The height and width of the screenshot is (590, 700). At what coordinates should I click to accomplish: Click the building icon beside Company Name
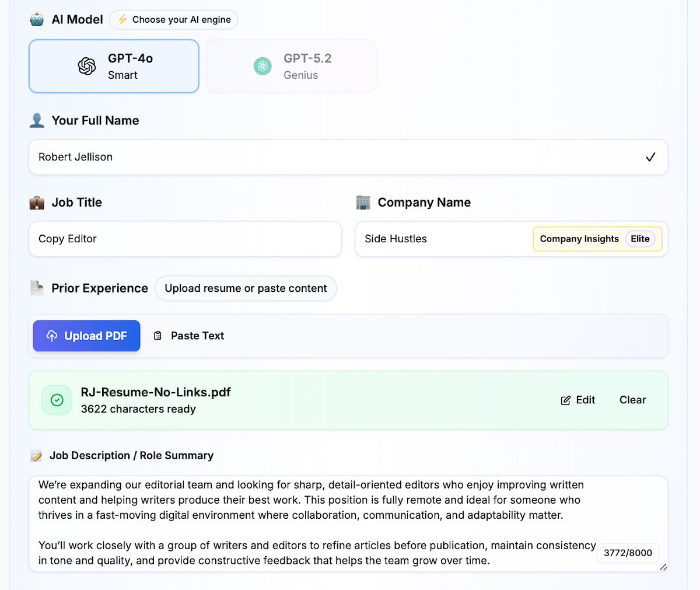(x=363, y=203)
